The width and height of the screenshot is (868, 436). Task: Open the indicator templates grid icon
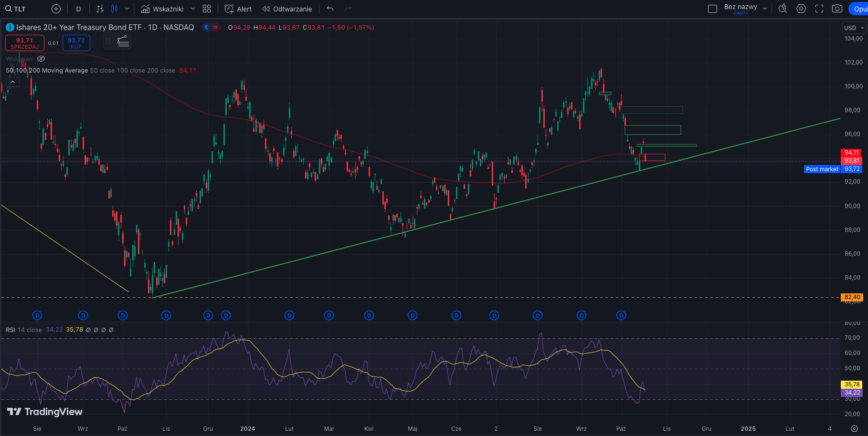(207, 9)
